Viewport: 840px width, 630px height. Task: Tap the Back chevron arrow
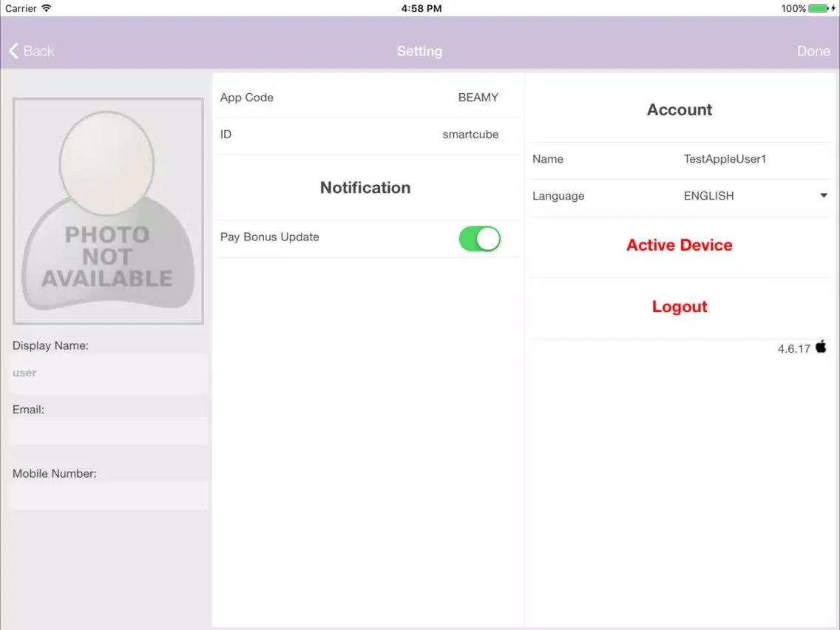pos(13,51)
